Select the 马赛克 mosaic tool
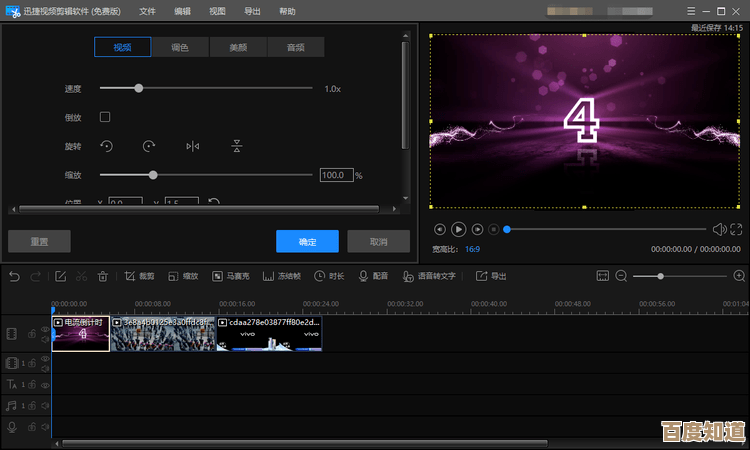Image resolution: width=750 pixels, height=450 pixels. pos(231,276)
